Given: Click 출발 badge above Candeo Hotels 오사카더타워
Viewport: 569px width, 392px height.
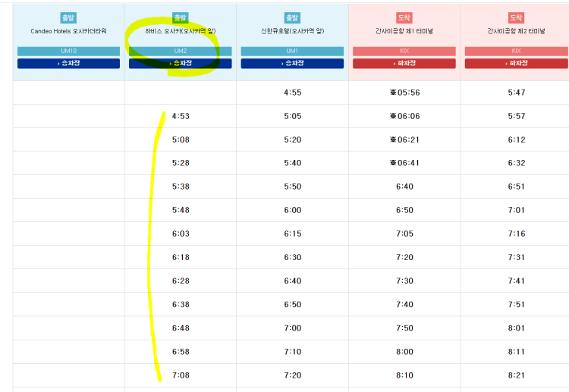Looking at the screenshot, I should point(68,17).
